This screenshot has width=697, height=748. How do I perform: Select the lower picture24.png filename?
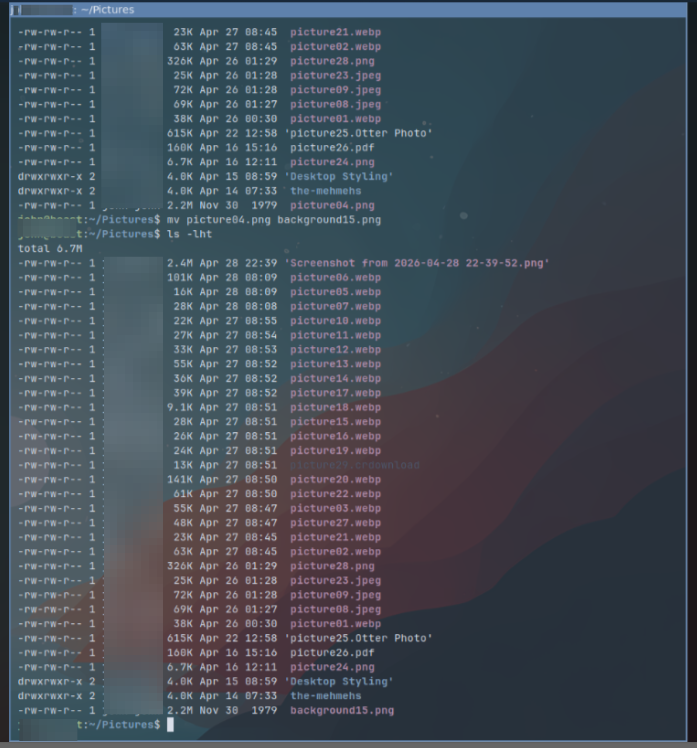coord(332,667)
